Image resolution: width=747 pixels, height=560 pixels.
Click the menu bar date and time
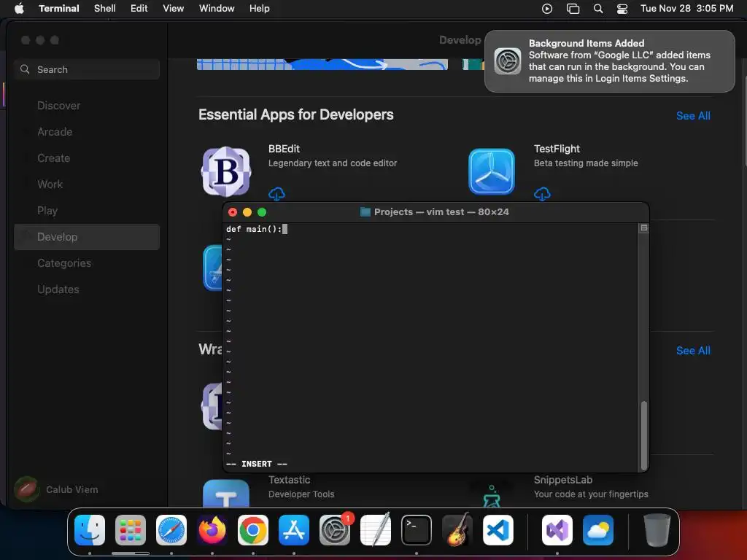[686, 9]
